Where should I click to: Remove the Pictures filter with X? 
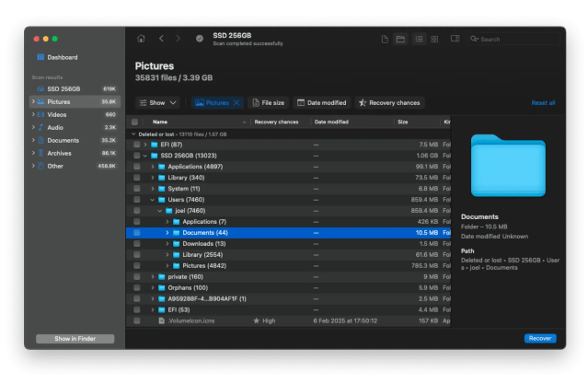236,102
